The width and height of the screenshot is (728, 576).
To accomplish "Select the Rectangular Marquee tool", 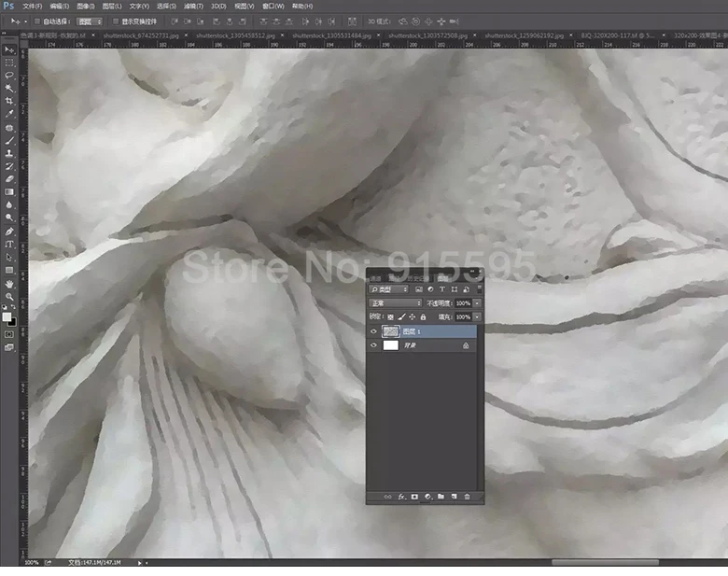I will click(x=9, y=63).
